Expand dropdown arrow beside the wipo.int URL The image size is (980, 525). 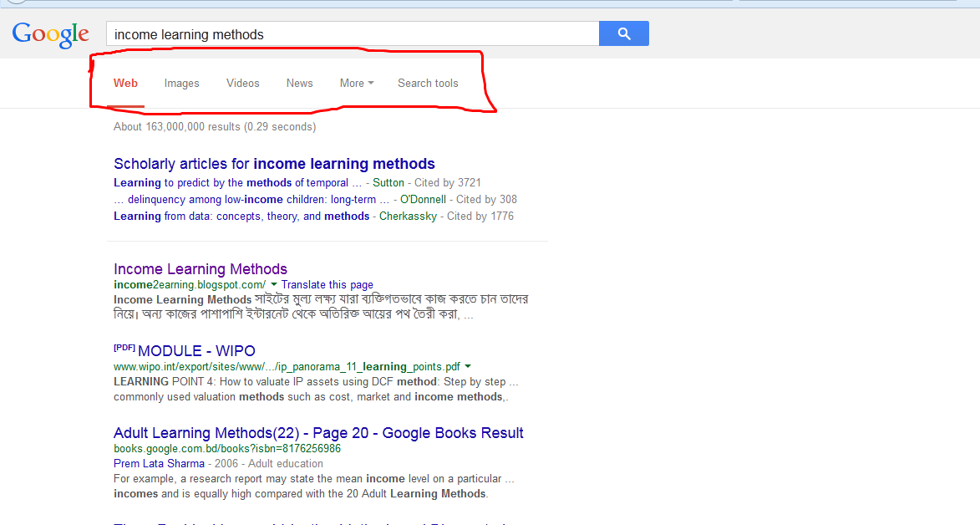[x=468, y=367]
